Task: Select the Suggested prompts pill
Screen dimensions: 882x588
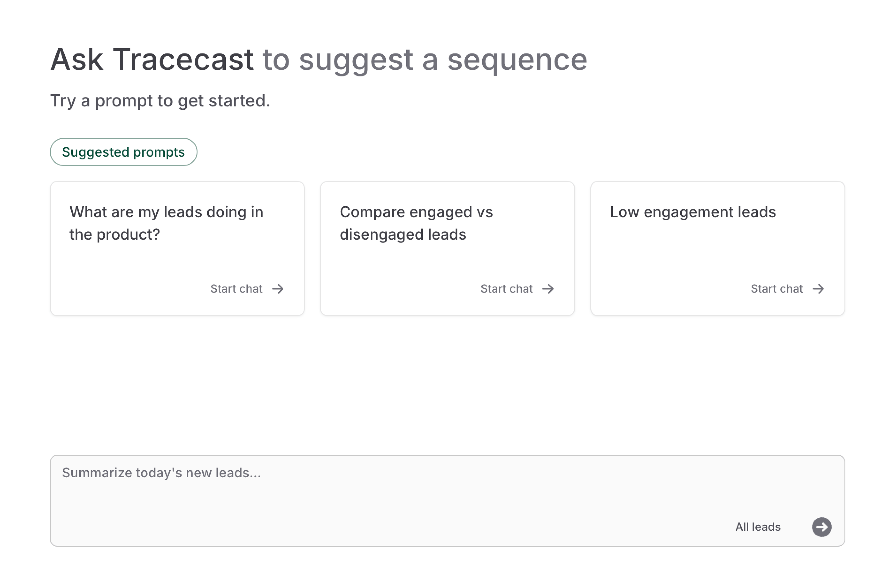Action: coord(123,152)
